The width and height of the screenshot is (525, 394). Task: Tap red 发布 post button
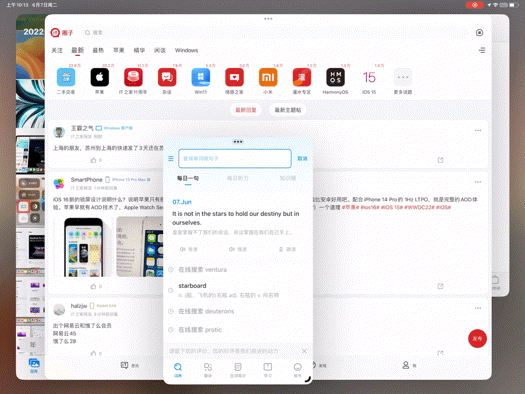pyautogui.click(x=477, y=338)
